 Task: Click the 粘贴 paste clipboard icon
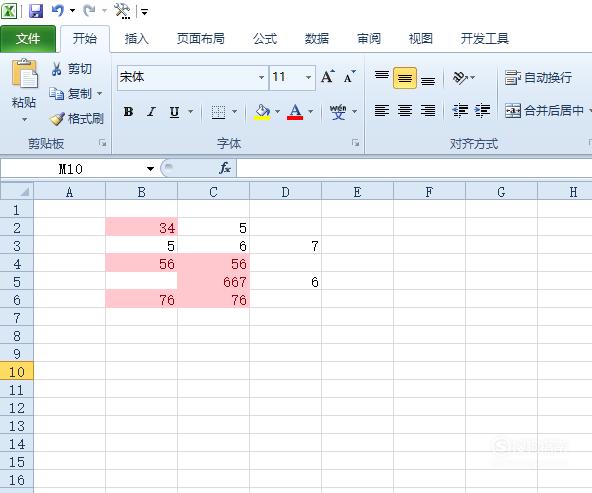(25, 74)
